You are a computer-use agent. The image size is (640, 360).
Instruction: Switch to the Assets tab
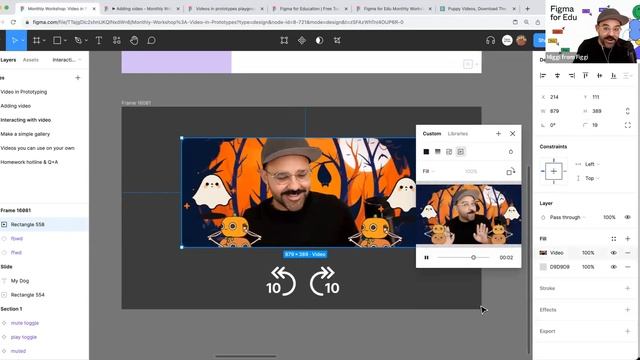[31, 60]
